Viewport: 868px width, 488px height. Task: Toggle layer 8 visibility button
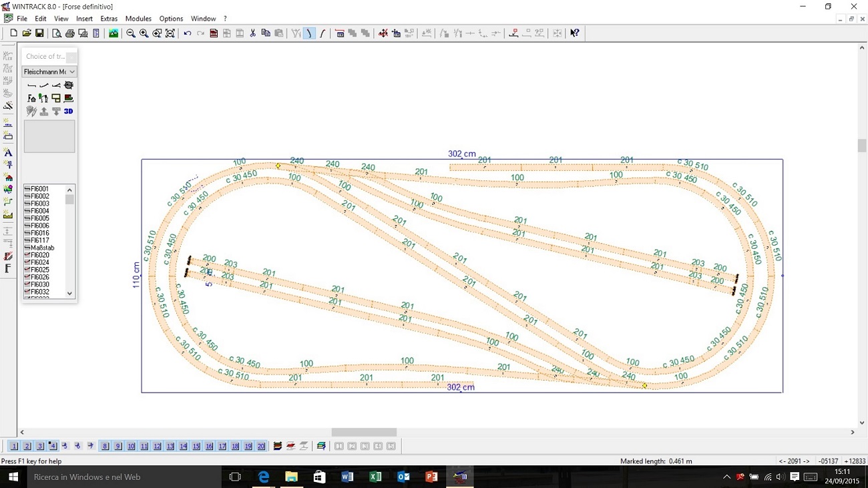pos(105,446)
